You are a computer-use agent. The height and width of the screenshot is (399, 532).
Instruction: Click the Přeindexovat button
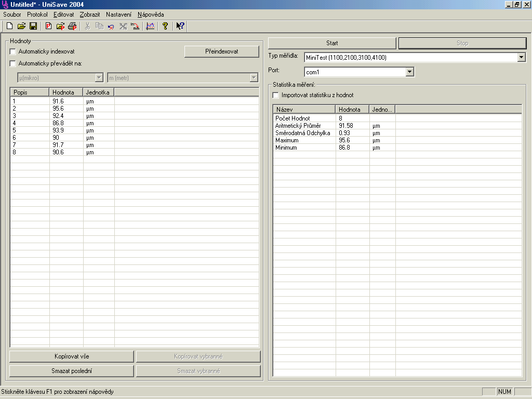point(221,51)
